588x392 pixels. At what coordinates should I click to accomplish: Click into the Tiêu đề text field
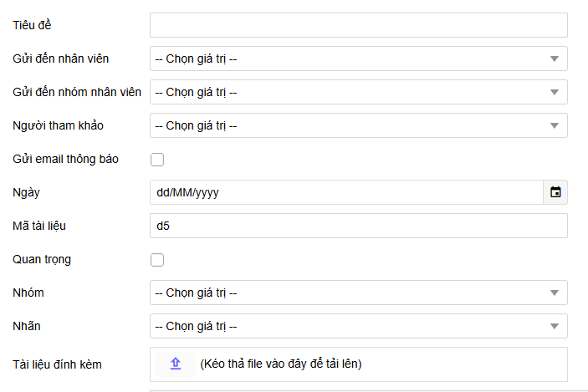coord(358,25)
